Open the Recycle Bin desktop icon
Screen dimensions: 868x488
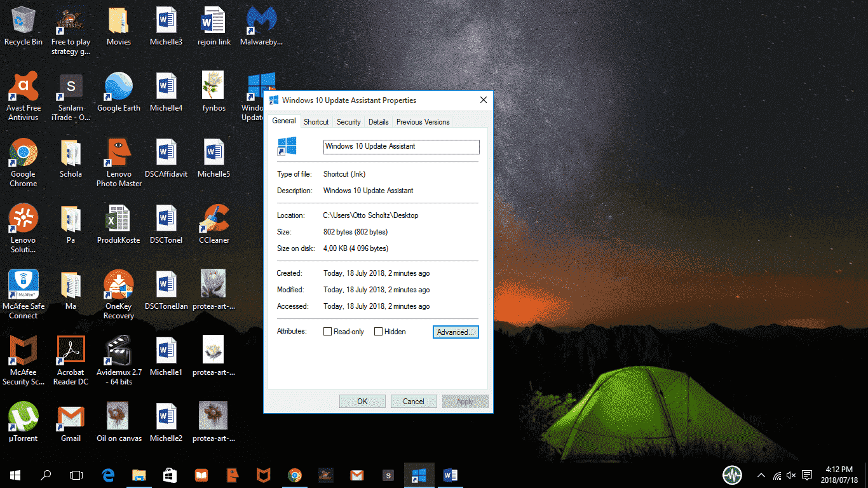[24, 27]
